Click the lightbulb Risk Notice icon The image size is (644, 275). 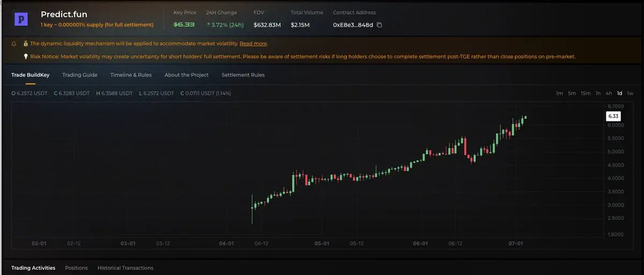pos(25,56)
